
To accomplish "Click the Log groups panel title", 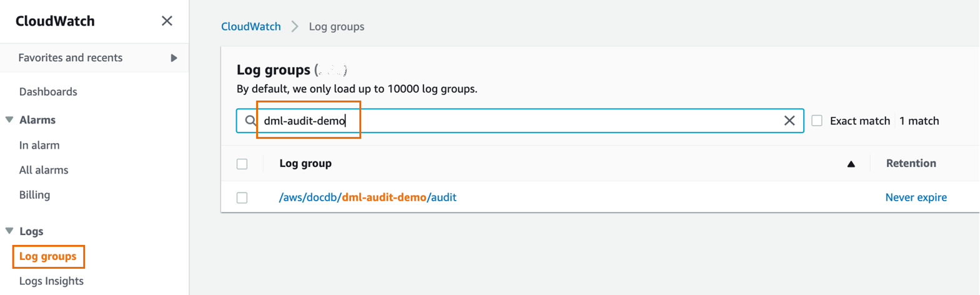I will (274, 69).
